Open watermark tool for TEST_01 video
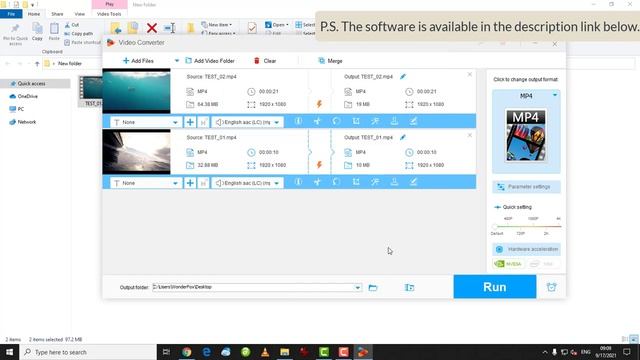This screenshot has height=360, width=640. [x=394, y=182]
